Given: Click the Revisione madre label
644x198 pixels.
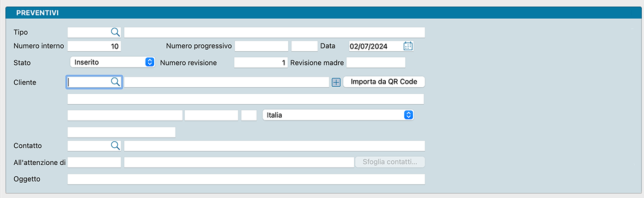Looking at the screenshot, I should click(x=317, y=63).
